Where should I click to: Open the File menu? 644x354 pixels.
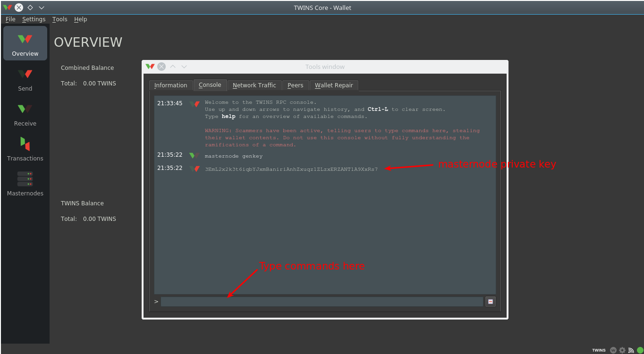click(10, 19)
